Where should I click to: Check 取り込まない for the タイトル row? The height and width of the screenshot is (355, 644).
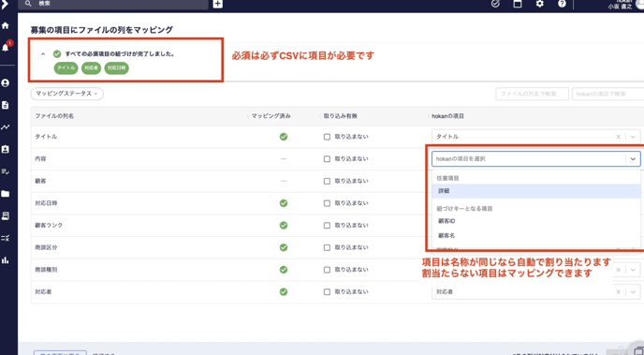point(327,137)
